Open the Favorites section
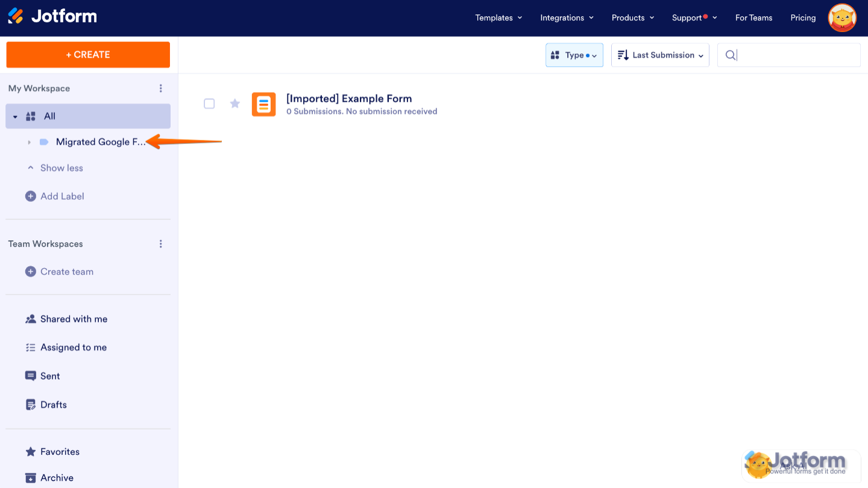 tap(60, 452)
